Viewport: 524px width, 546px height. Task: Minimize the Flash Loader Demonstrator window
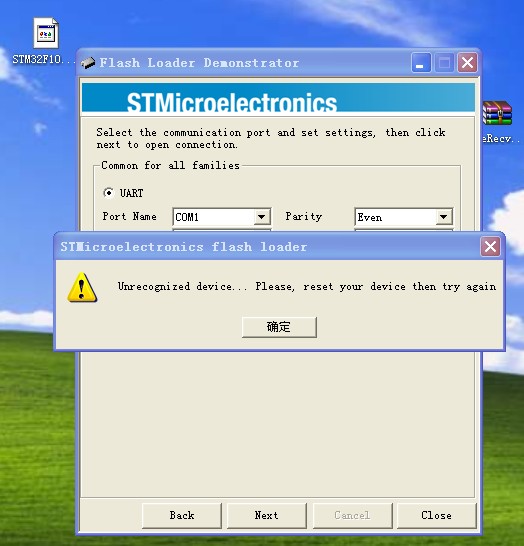click(x=421, y=63)
